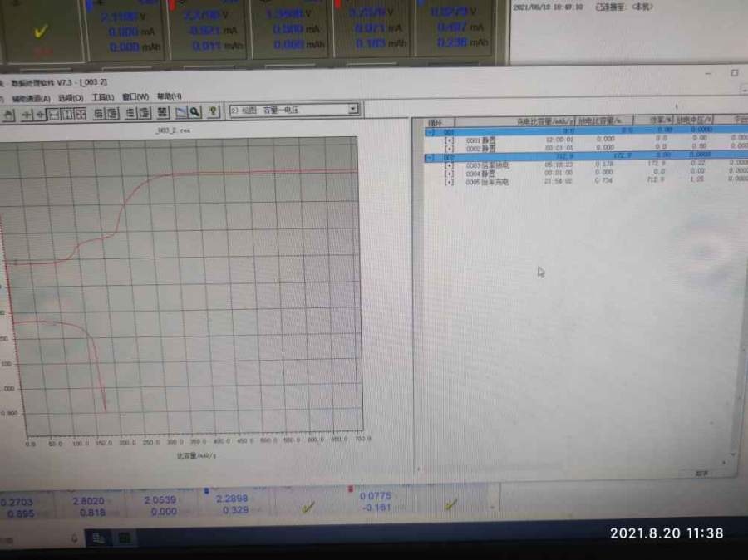Open the 选项(O) menu
748x560 pixels.
pyautogui.click(x=71, y=98)
